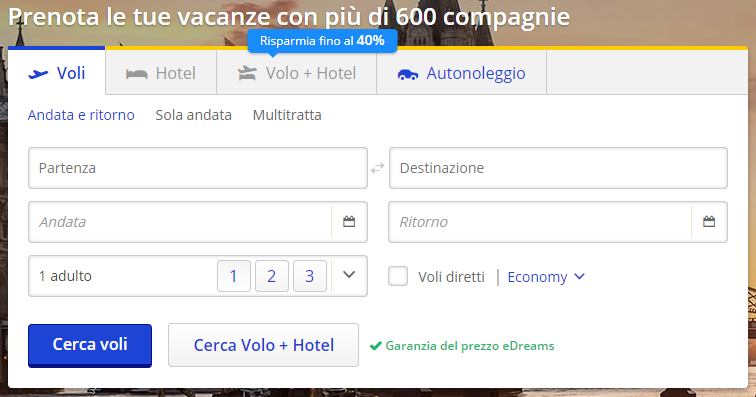Viewport: 756px width, 397px height.
Task: Click the plane and bed Volo + Hotel icon
Action: [x=247, y=73]
